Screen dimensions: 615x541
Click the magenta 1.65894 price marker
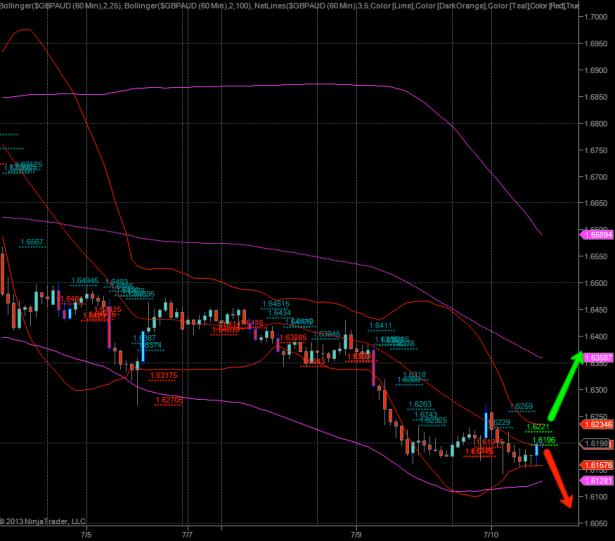point(596,235)
